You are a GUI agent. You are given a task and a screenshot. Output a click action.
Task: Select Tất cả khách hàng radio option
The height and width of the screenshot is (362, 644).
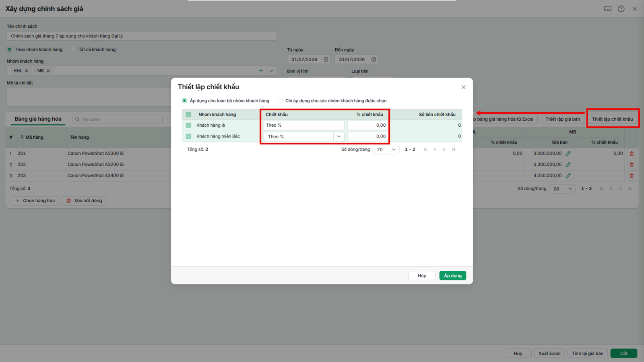73,49
